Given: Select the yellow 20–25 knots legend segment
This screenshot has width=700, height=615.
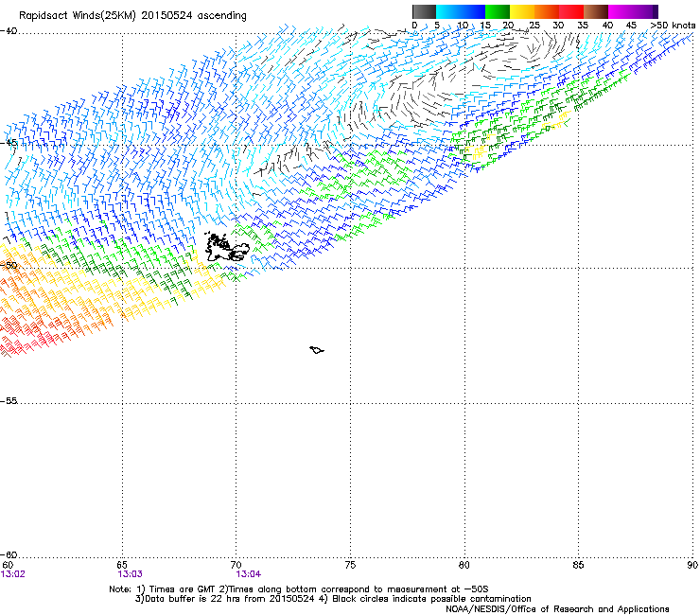Looking at the screenshot, I should coord(522,11).
